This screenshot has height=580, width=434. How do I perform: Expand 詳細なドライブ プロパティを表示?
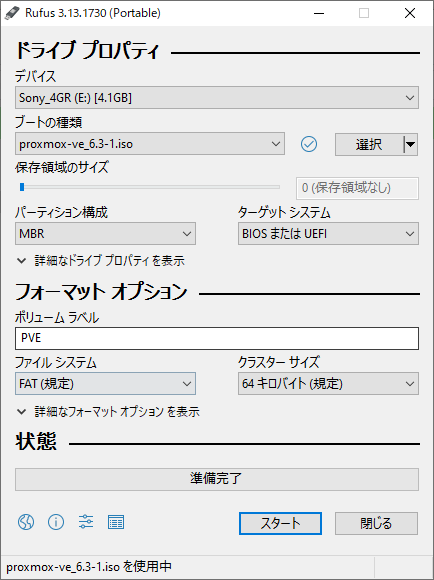101,261
